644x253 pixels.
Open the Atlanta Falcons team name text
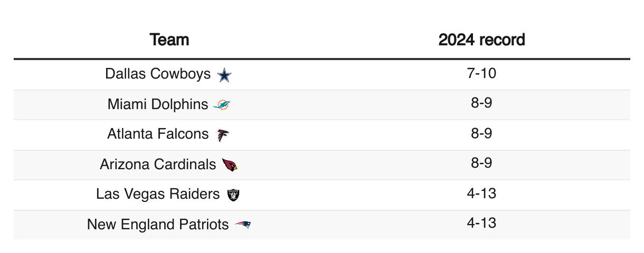[158, 134]
